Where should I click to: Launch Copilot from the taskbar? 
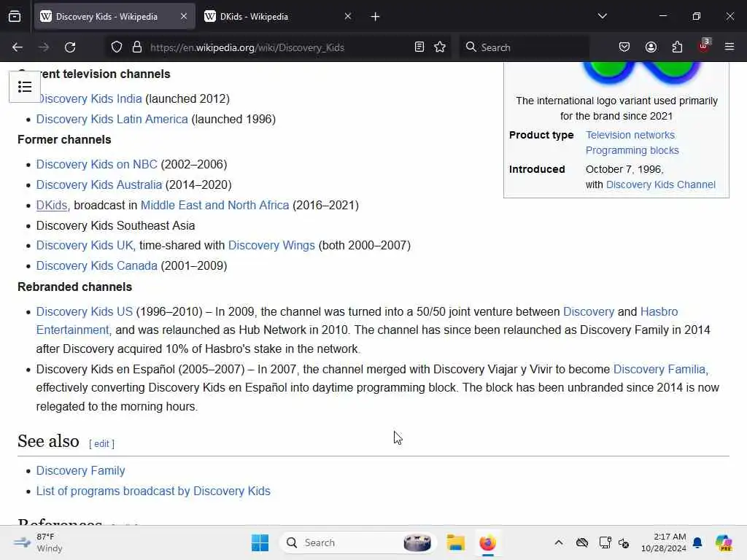(x=724, y=542)
